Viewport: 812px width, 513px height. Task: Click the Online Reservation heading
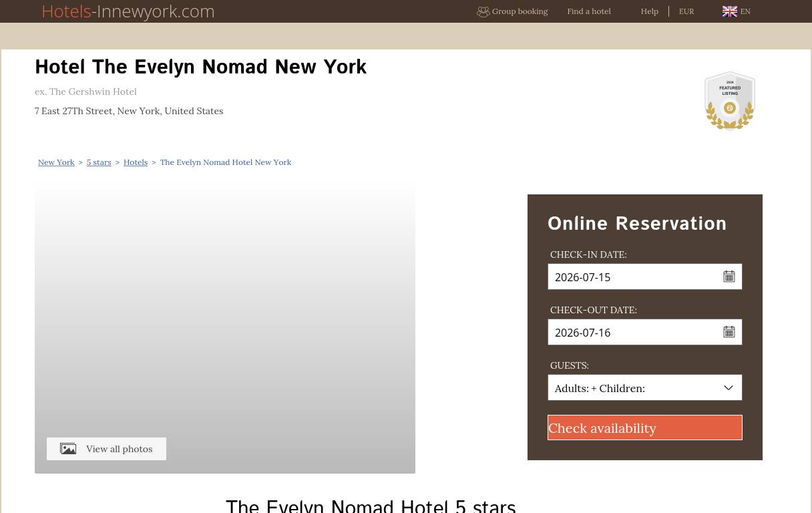click(637, 224)
